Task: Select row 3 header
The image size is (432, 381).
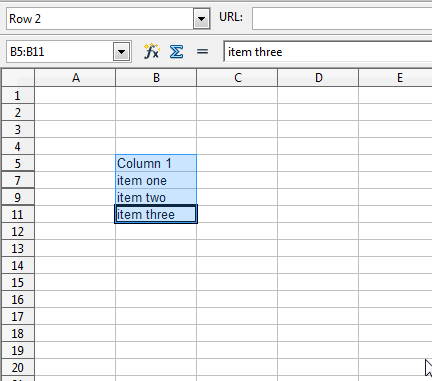Action: 18,130
